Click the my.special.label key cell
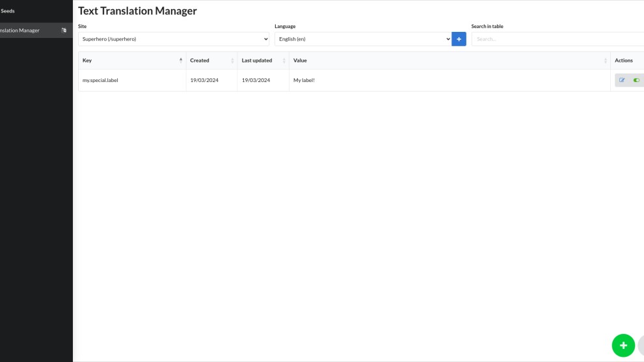This screenshot has height=362, width=644. click(x=132, y=80)
